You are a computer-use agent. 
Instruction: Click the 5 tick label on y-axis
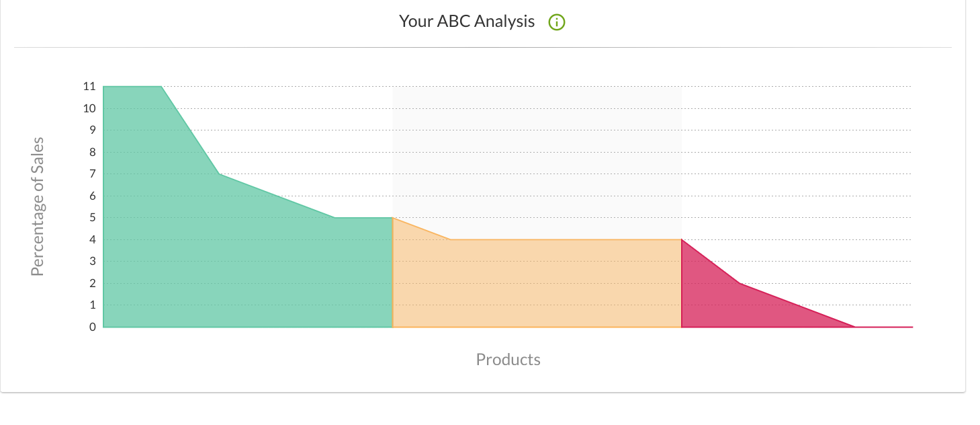tap(92, 217)
